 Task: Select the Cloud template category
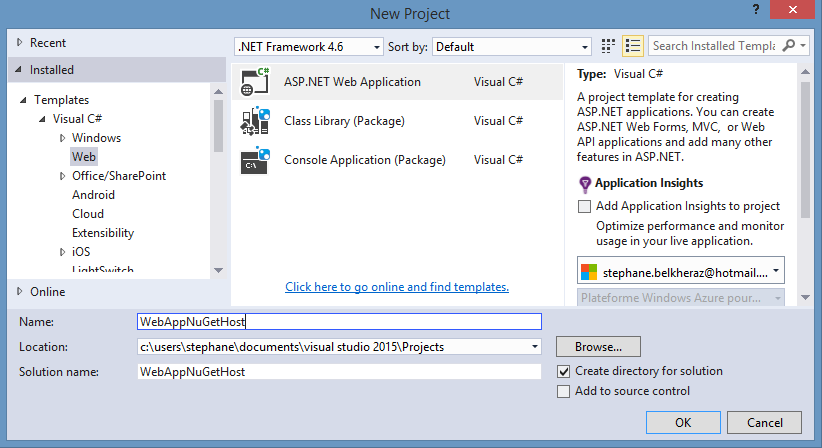pos(88,214)
